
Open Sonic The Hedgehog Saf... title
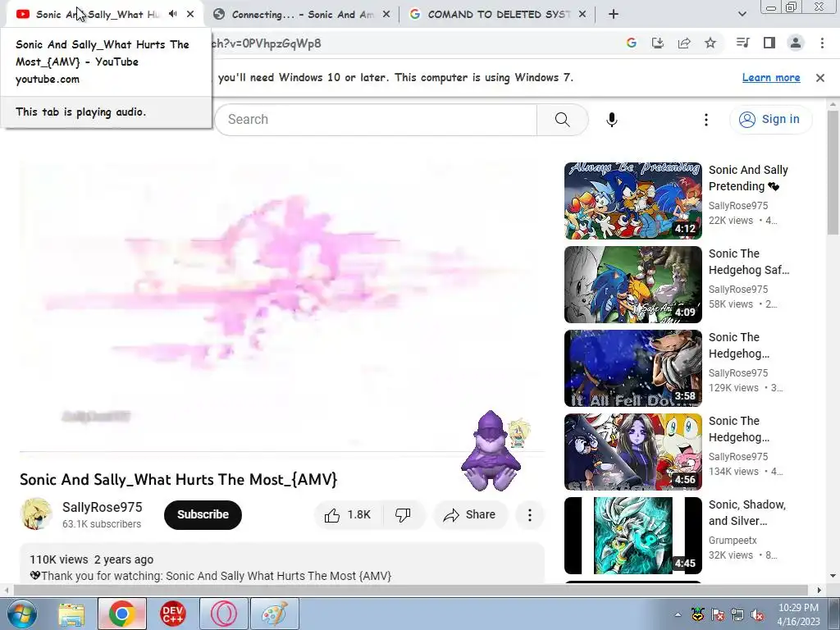(x=749, y=262)
